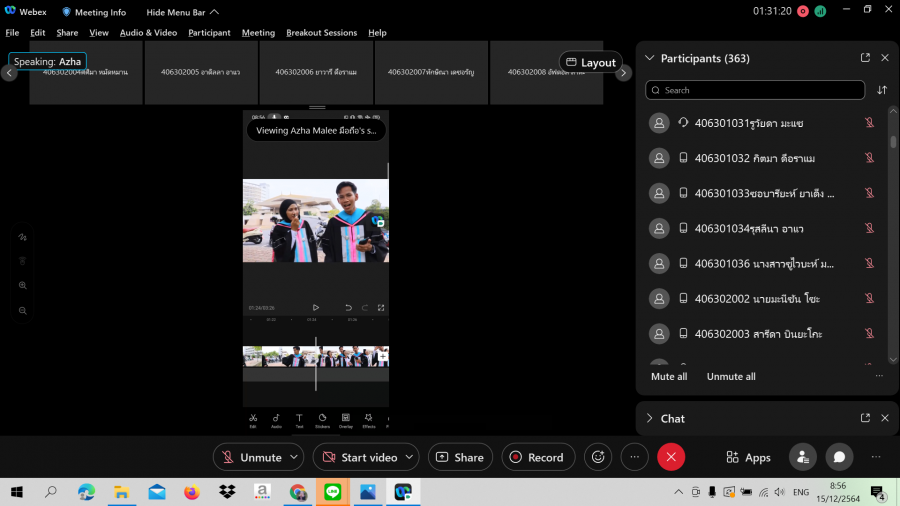Viewport: 900px width, 506px height.
Task: Click Mute all participants
Action: 669,377
